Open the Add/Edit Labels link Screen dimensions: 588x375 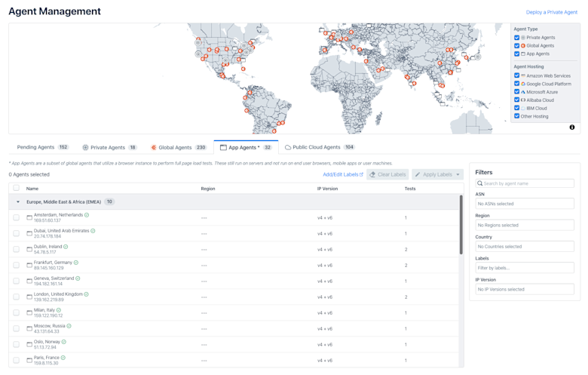[x=343, y=174]
